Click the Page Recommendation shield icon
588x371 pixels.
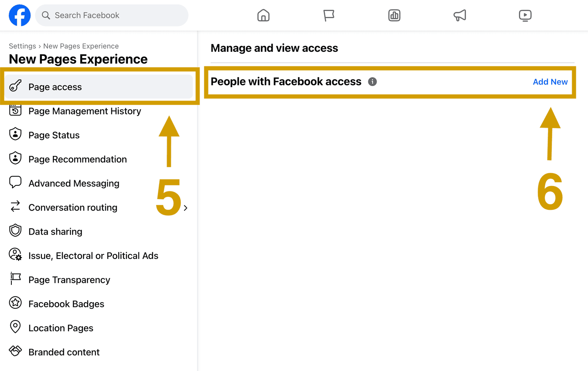tap(15, 158)
